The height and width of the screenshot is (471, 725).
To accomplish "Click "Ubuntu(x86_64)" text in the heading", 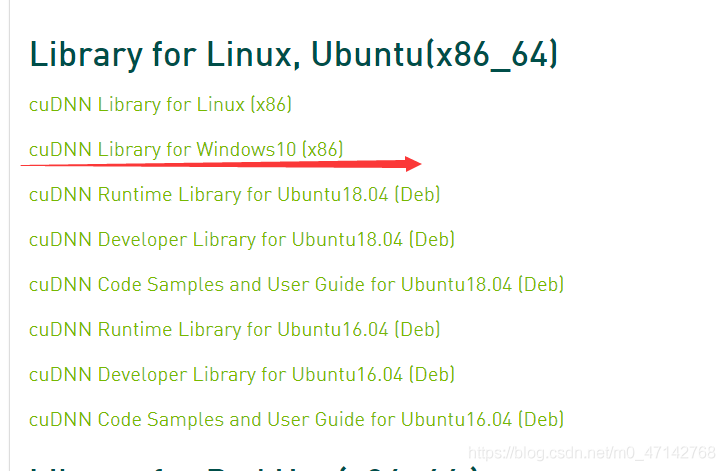I will (x=434, y=54).
